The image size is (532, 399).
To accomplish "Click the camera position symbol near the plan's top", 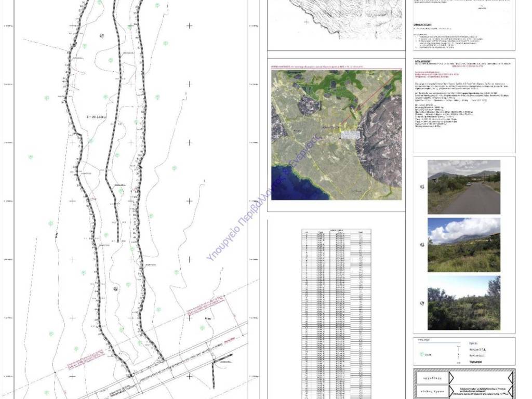I will 101,35.
